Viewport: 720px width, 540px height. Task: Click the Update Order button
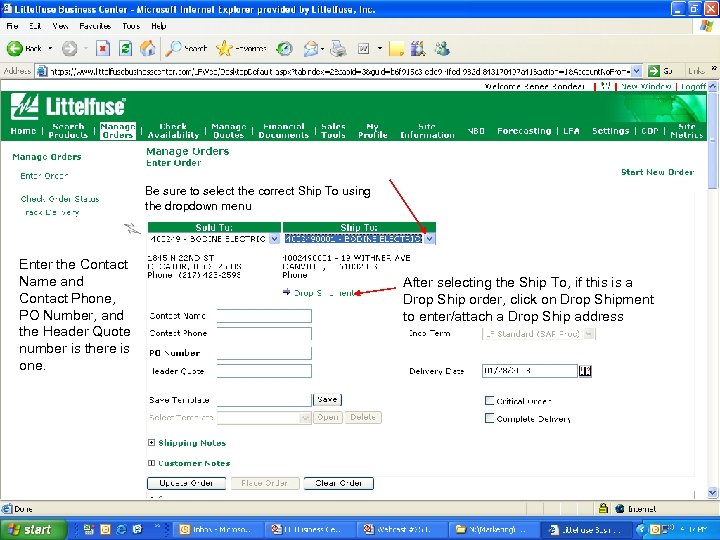186,483
